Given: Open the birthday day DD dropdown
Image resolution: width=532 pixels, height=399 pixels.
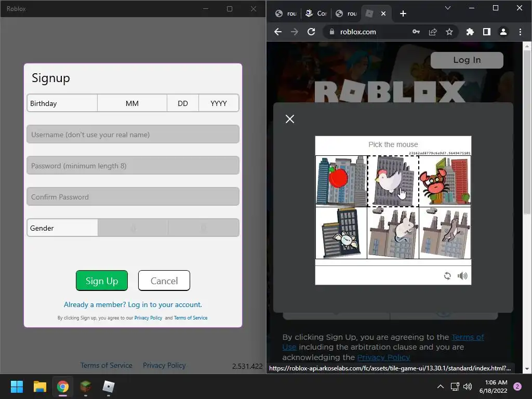Looking at the screenshot, I should point(182,103).
